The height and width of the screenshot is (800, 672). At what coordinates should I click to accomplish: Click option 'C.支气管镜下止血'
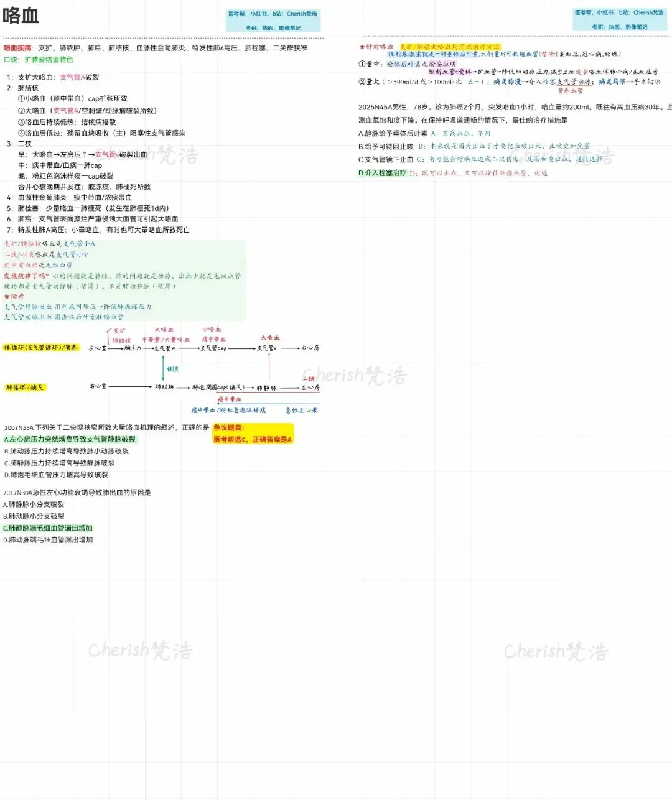click(386, 160)
